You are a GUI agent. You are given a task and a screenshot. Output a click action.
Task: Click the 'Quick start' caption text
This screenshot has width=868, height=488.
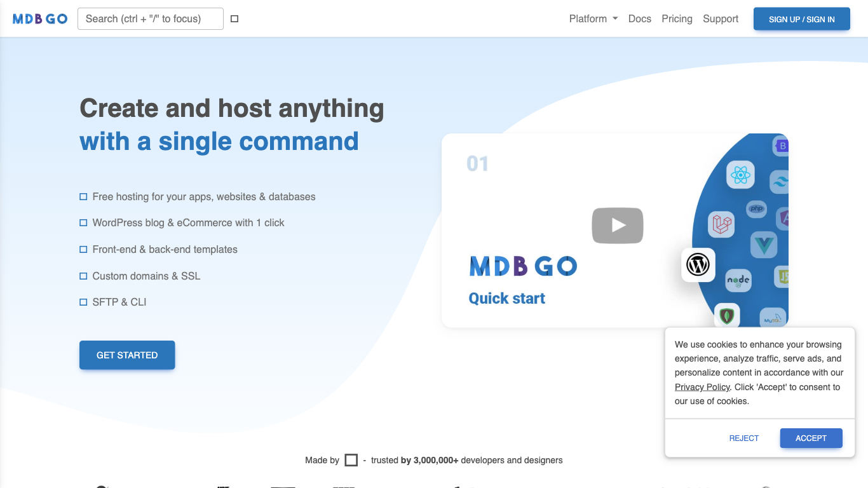[507, 299]
